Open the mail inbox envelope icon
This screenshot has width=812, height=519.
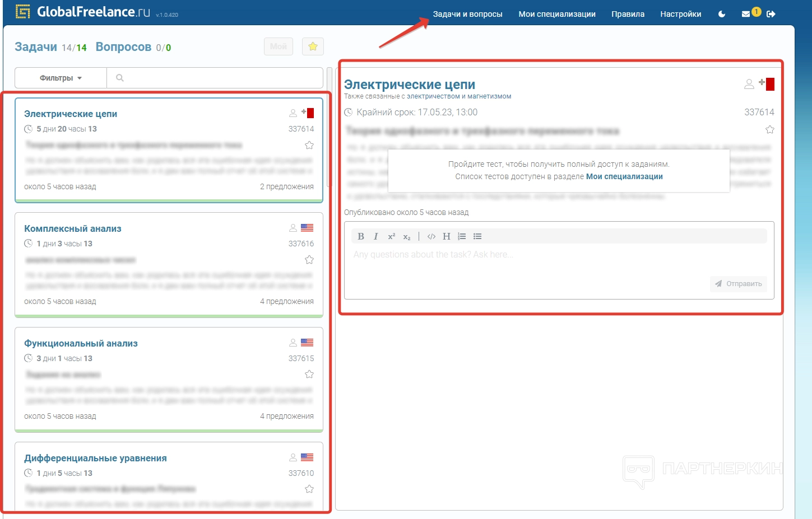click(746, 14)
